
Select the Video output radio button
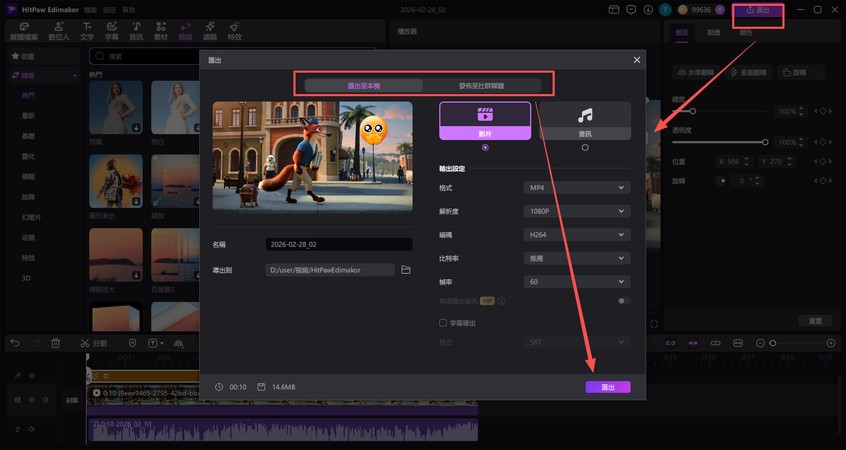pyautogui.click(x=485, y=147)
